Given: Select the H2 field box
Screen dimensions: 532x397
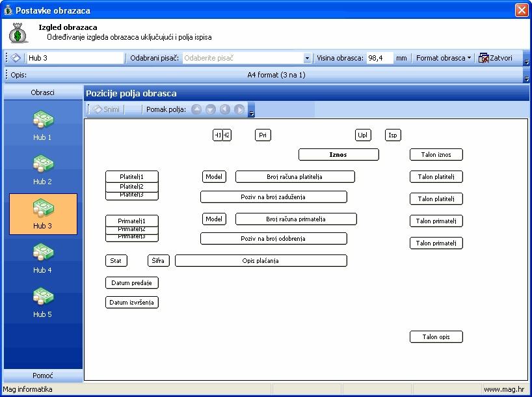Looking at the screenshot, I should tap(227, 135).
